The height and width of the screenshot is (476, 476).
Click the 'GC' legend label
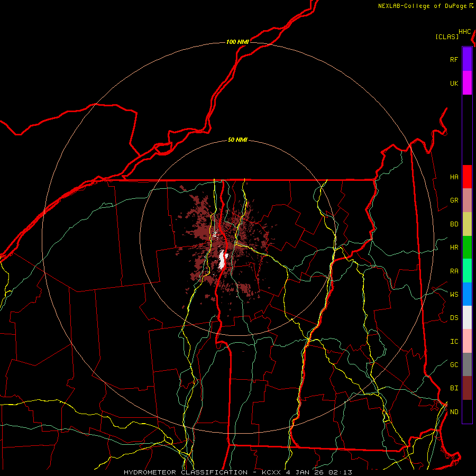(x=454, y=365)
